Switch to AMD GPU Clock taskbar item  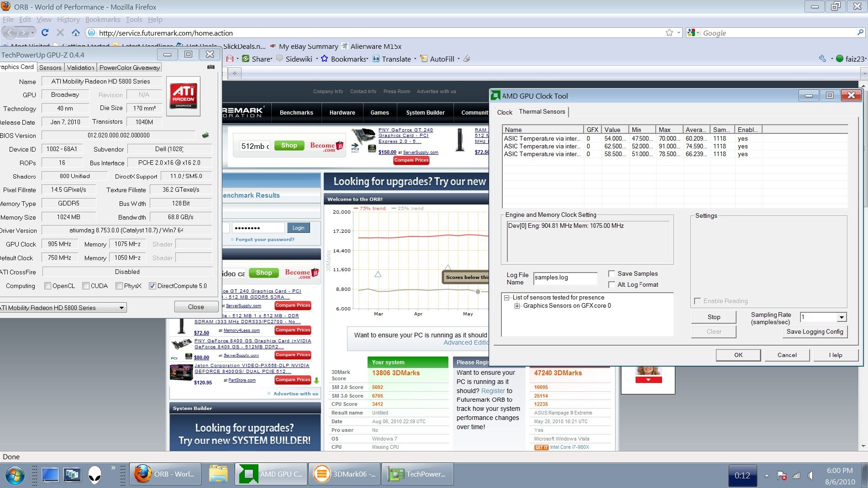(x=271, y=474)
